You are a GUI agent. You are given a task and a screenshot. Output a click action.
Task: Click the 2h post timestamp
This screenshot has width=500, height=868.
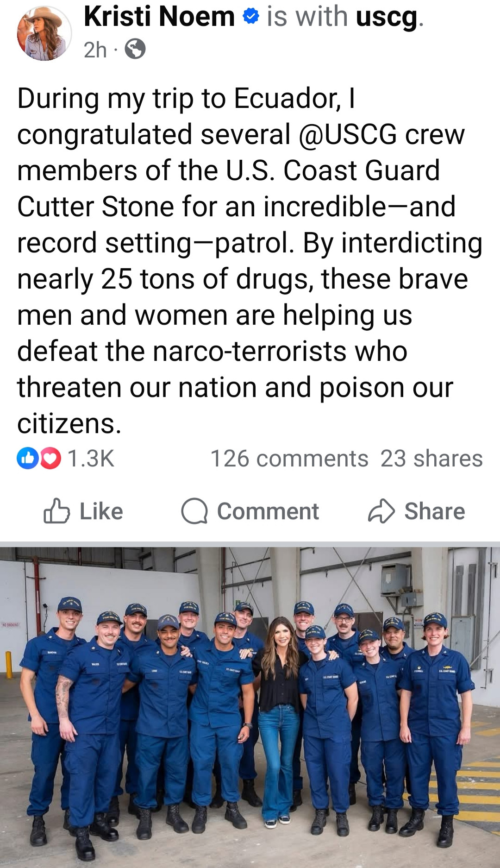point(95,50)
